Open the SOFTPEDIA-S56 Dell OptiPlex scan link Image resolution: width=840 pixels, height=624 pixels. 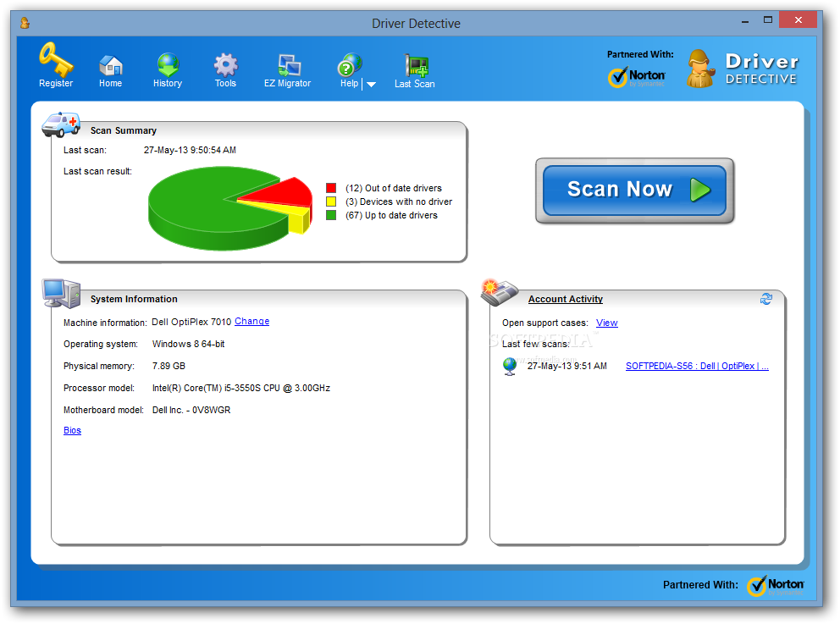pos(697,367)
